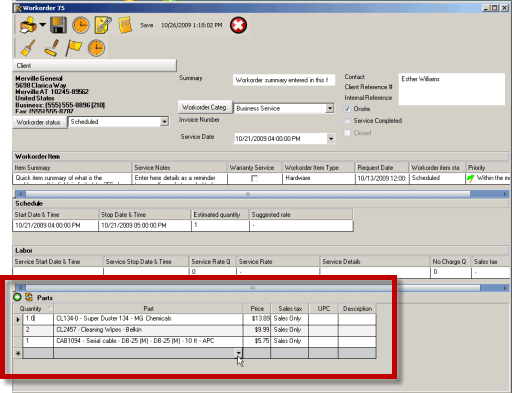
Task: Click the Description column header
Action: (357, 309)
